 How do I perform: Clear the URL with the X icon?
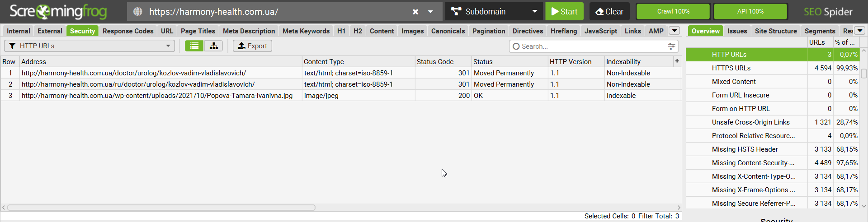point(415,12)
